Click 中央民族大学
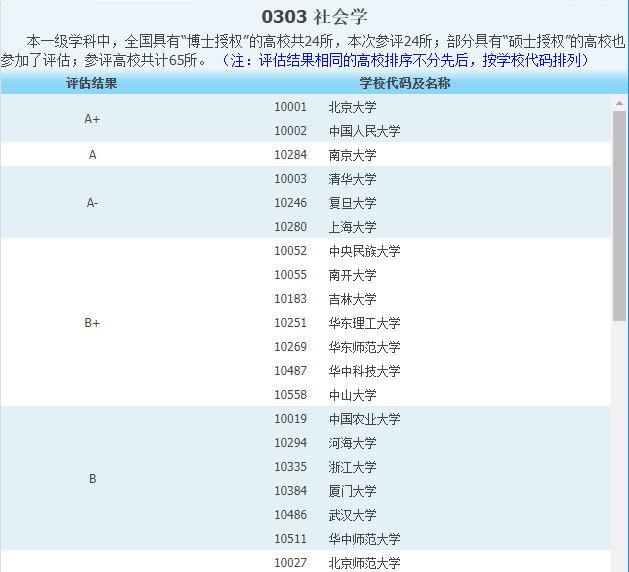The width and height of the screenshot is (629, 572). coord(365,252)
